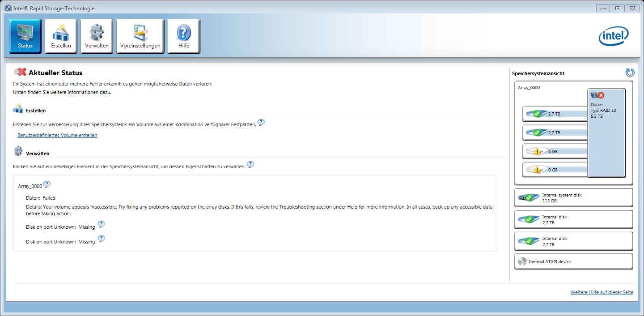Click the 'Daten: Failed' status text

pos(41,198)
